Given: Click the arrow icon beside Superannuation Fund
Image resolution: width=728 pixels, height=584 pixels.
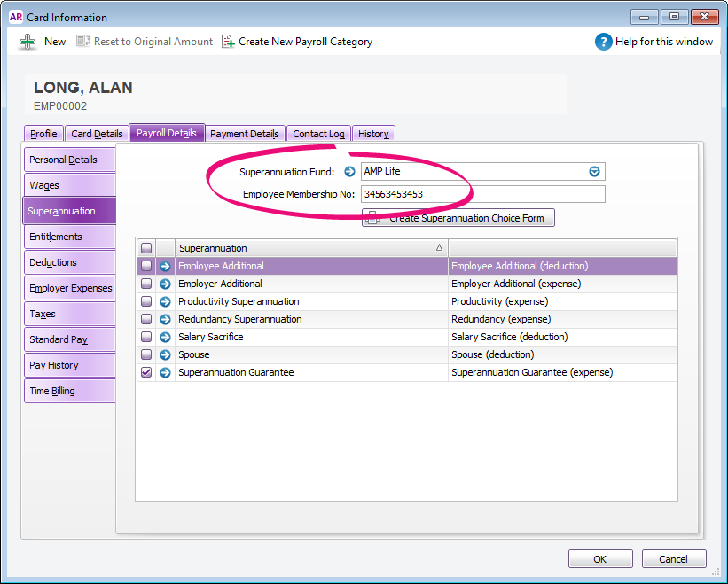Looking at the screenshot, I should pos(349,172).
